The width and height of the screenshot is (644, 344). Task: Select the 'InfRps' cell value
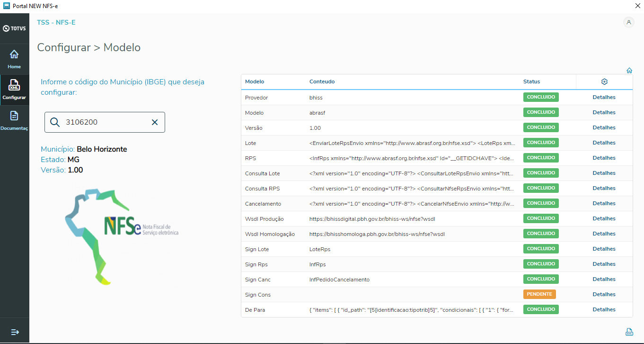(318, 264)
